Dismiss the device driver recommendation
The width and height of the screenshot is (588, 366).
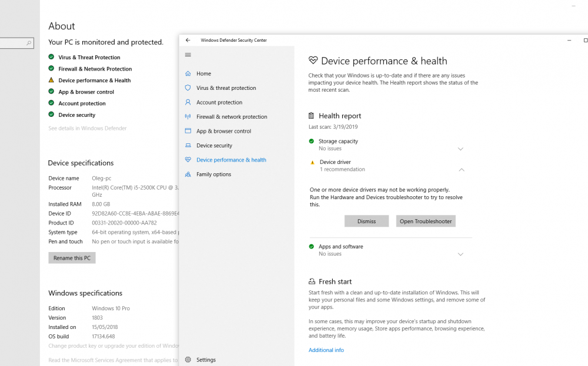(x=366, y=221)
